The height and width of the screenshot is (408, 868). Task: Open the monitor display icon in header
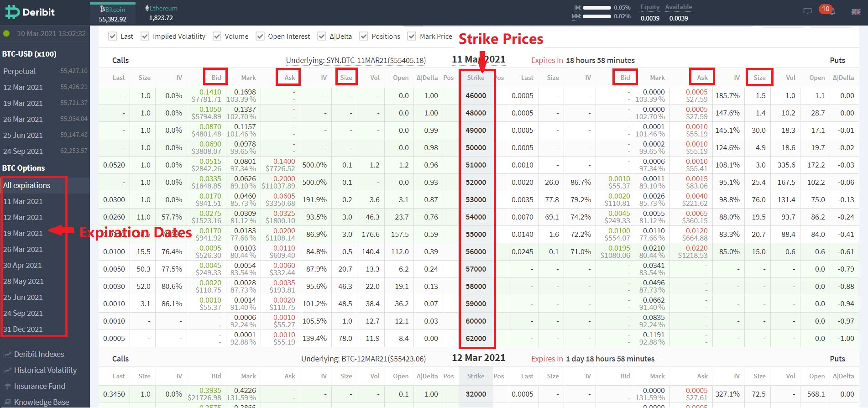[x=807, y=11]
